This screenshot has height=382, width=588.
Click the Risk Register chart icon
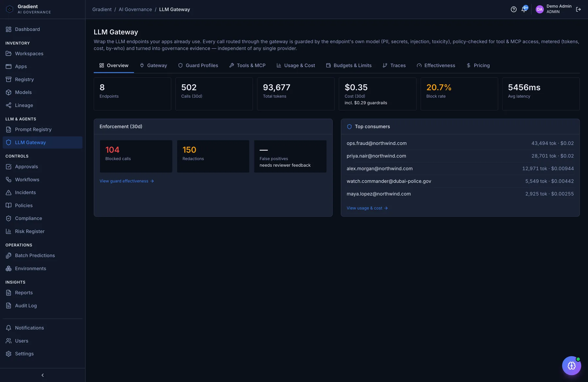pos(8,231)
